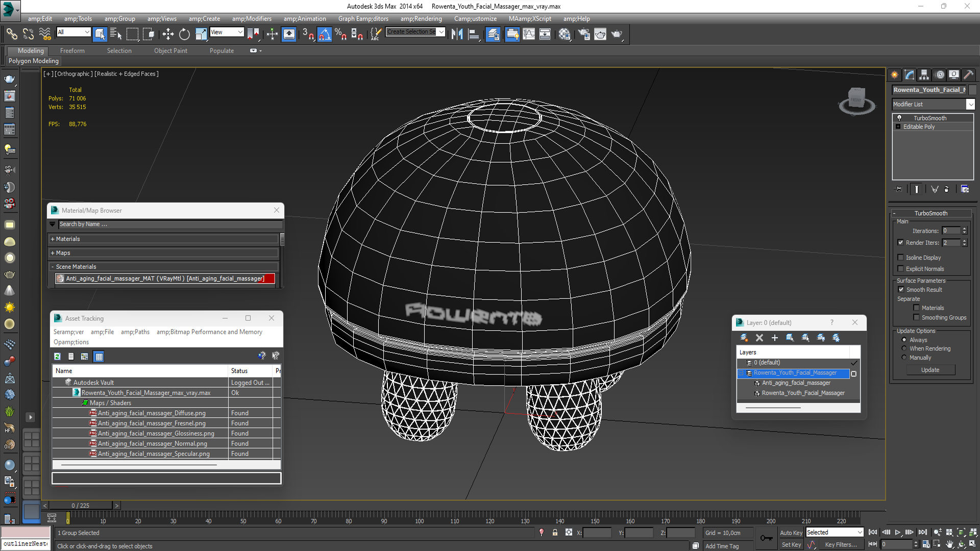Image resolution: width=980 pixels, height=551 pixels.
Task: Collapse the TurboSmooth rollout header
Action: pos(930,213)
